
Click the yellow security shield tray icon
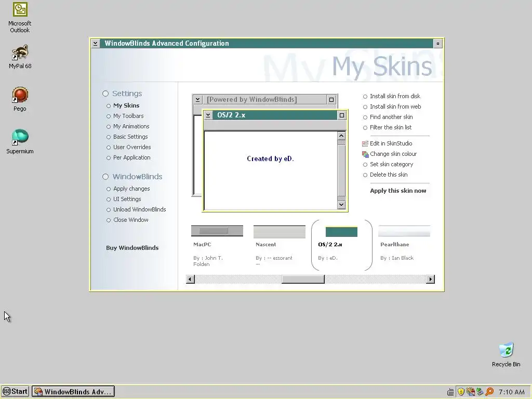point(461,392)
